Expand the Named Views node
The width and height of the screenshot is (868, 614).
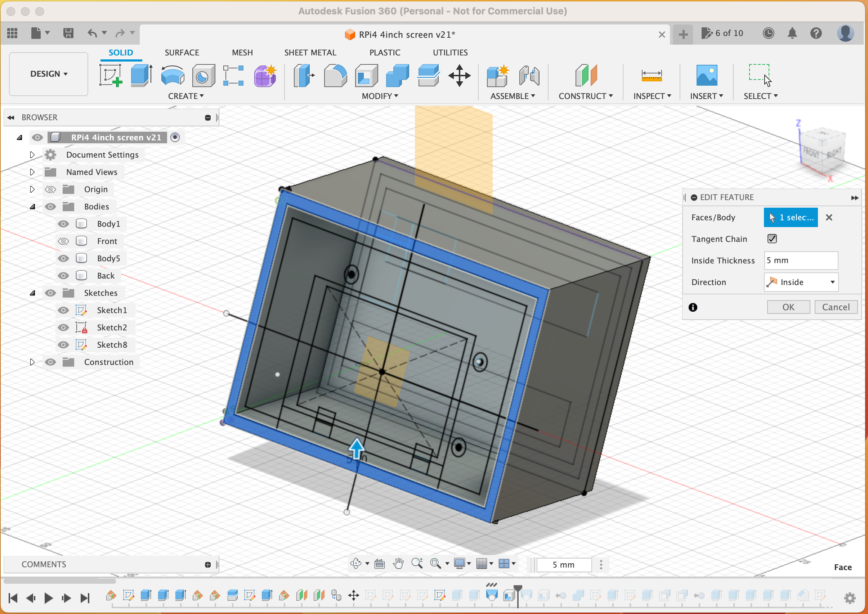[x=32, y=172]
